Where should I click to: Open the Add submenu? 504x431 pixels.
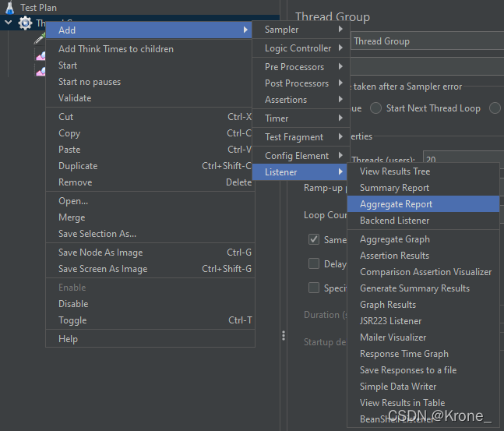[x=149, y=30]
